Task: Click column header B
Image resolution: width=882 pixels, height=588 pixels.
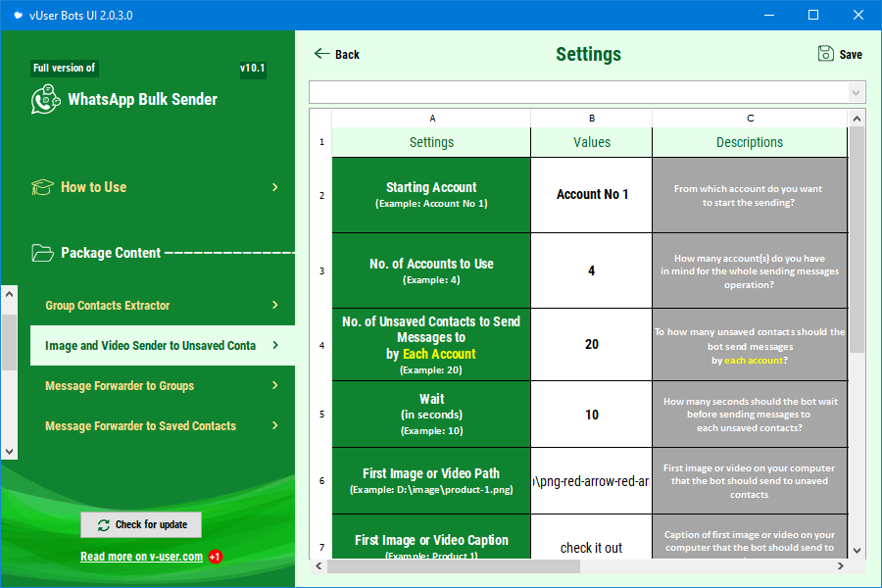Action: click(592, 119)
